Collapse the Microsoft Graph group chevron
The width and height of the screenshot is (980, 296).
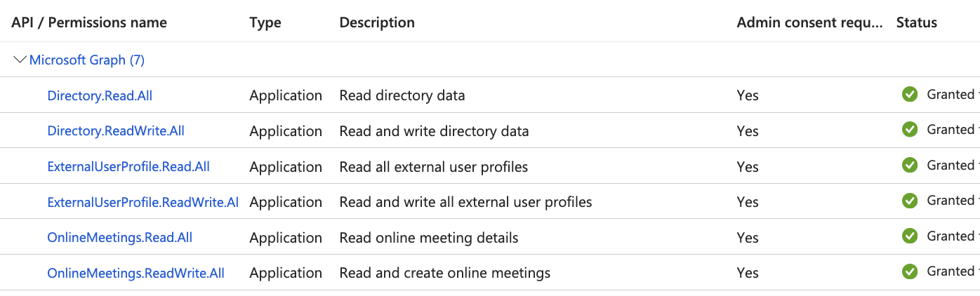point(20,60)
